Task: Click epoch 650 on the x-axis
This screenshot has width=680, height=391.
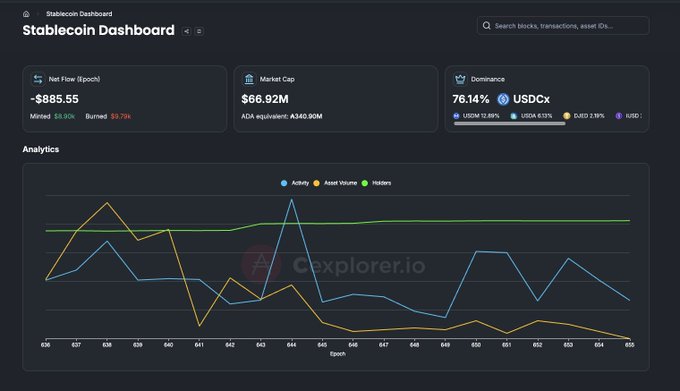Action: [476, 345]
